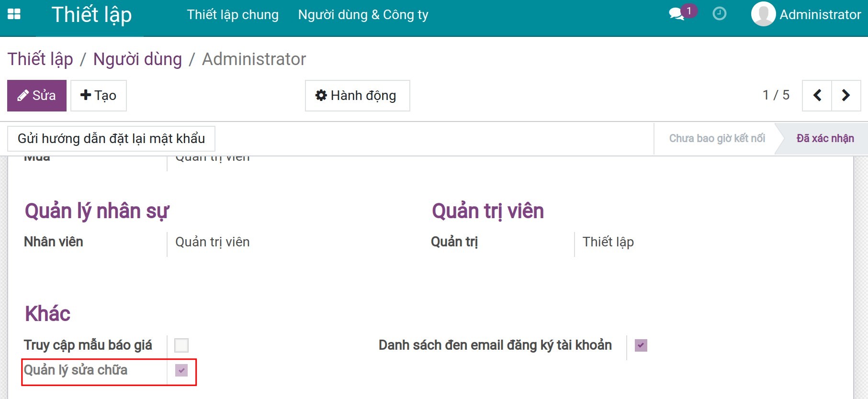This screenshot has height=399, width=868.
Task: Go to Người dùng breadcrumb link
Action: coord(137,59)
